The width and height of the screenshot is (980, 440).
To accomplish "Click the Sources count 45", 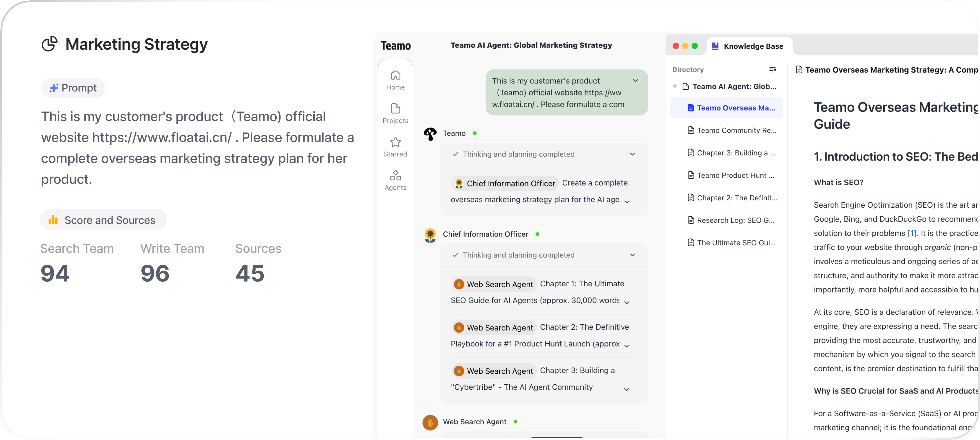I will [250, 274].
